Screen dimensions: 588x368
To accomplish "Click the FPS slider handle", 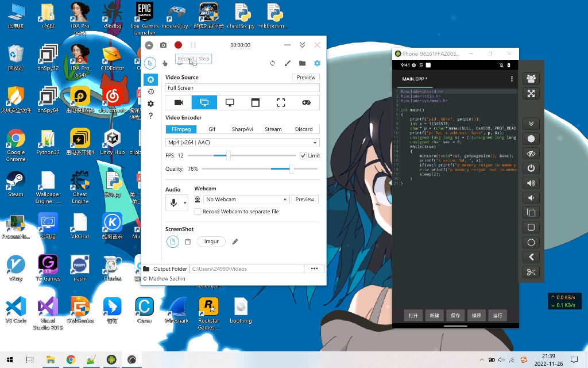I will pos(228,155).
